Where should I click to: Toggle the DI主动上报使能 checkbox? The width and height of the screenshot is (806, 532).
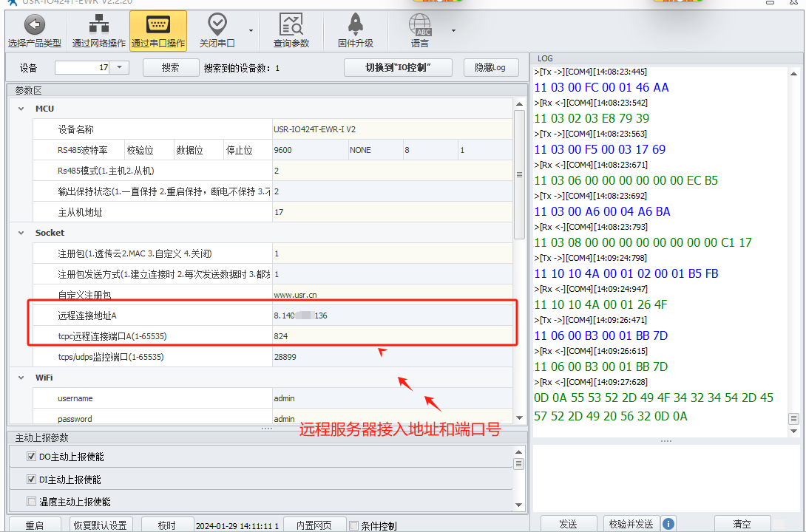pos(32,479)
